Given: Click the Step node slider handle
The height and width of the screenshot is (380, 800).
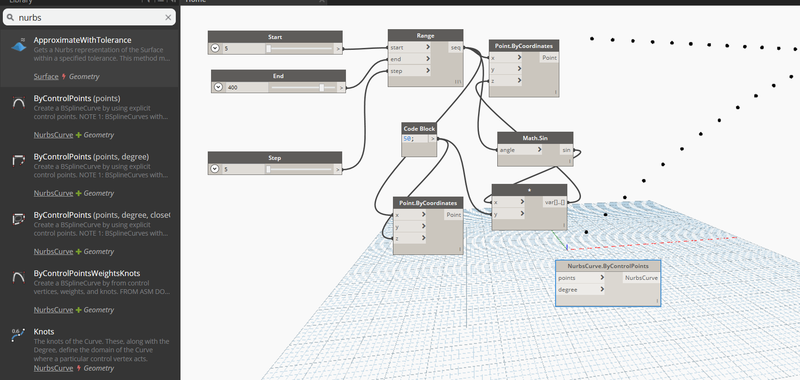Looking at the screenshot, I should tap(268, 169).
